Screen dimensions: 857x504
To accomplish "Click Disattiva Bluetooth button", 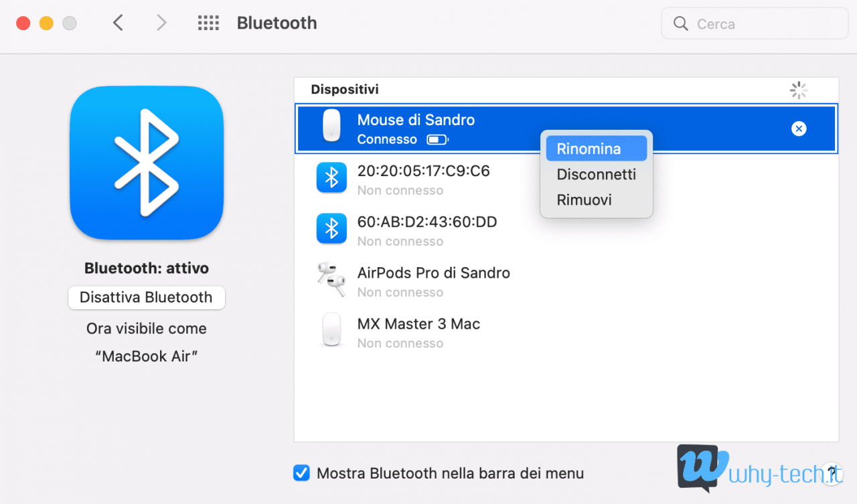I will click(x=147, y=297).
